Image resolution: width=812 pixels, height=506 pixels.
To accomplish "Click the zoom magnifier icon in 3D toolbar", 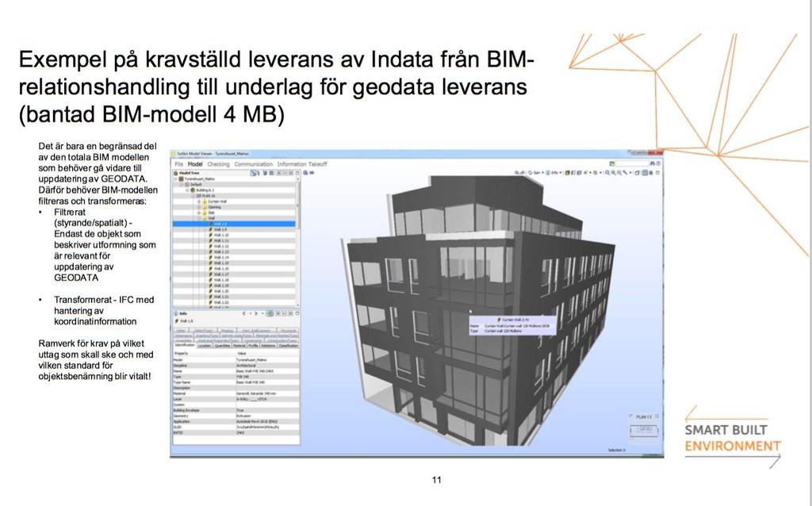I will [x=607, y=173].
